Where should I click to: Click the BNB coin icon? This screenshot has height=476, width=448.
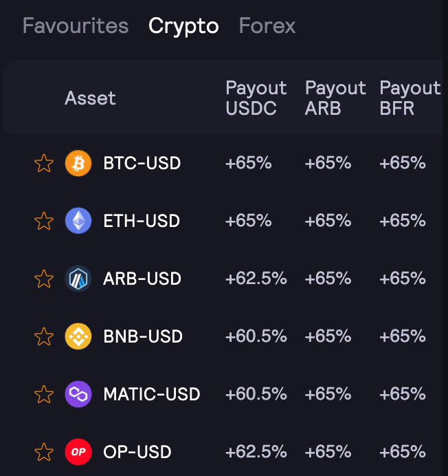(78, 336)
